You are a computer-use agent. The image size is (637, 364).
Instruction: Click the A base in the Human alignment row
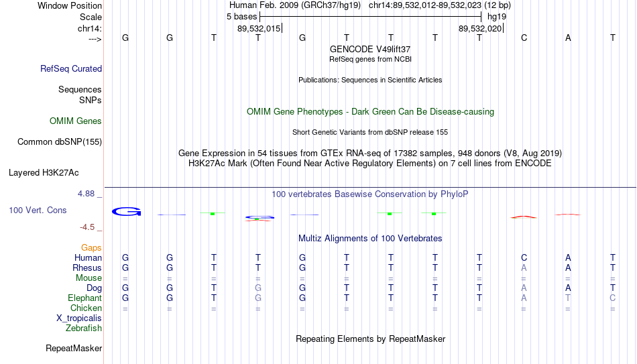pos(568,258)
